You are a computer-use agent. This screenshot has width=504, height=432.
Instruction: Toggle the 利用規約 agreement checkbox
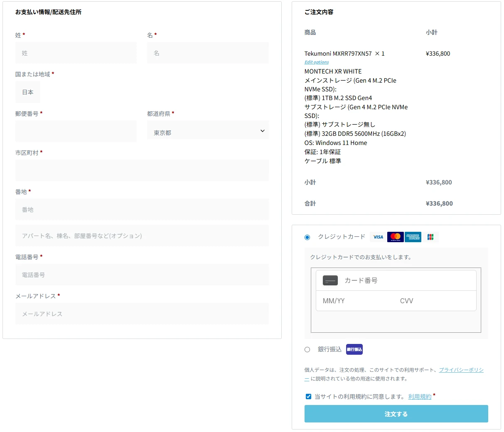point(308,396)
